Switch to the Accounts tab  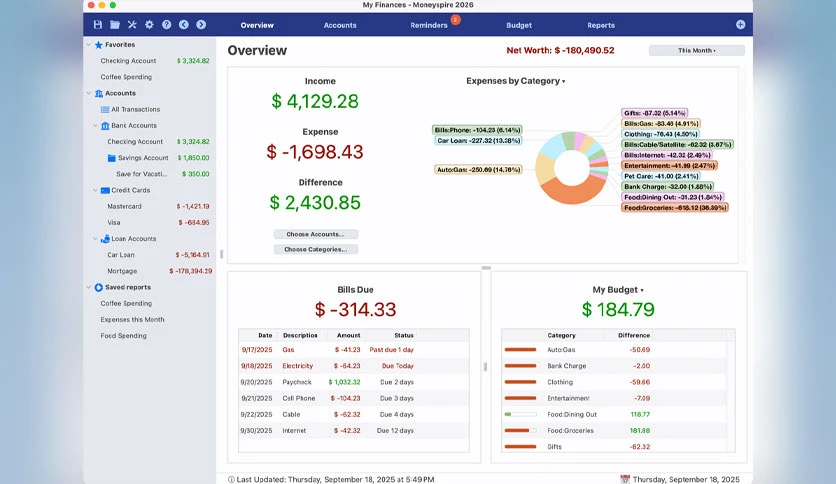click(340, 25)
